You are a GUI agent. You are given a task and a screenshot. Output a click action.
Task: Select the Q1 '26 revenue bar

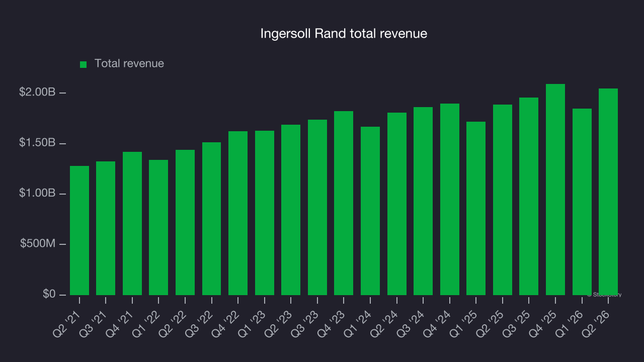click(x=582, y=202)
